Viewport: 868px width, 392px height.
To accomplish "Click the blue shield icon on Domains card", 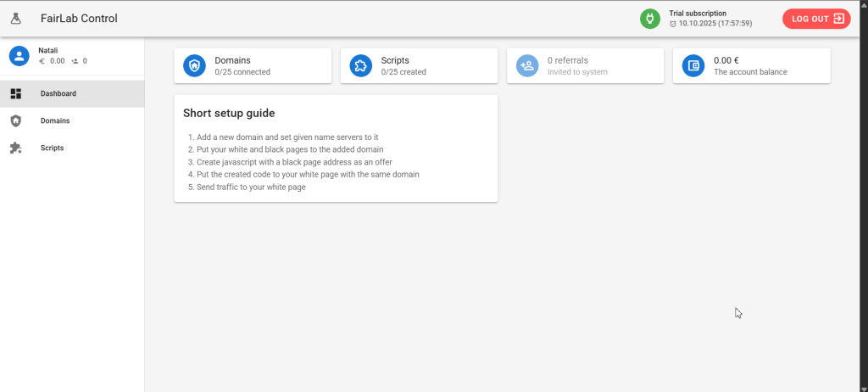I will 194,65.
